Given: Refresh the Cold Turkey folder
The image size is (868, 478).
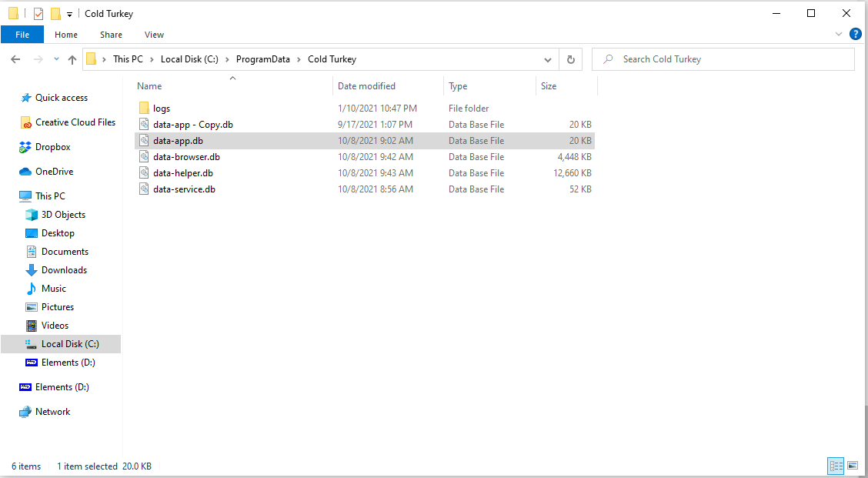Looking at the screenshot, I should pos(571,60).
